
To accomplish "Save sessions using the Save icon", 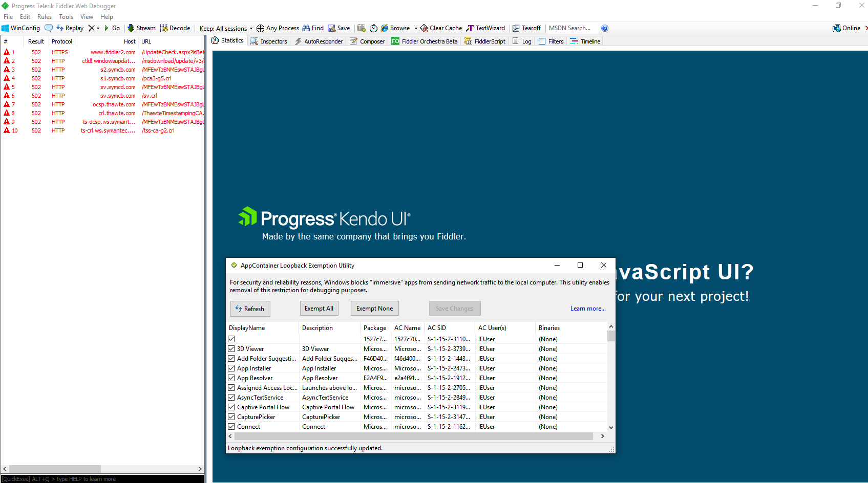I will pyautogui.click(x=339, y=28).
